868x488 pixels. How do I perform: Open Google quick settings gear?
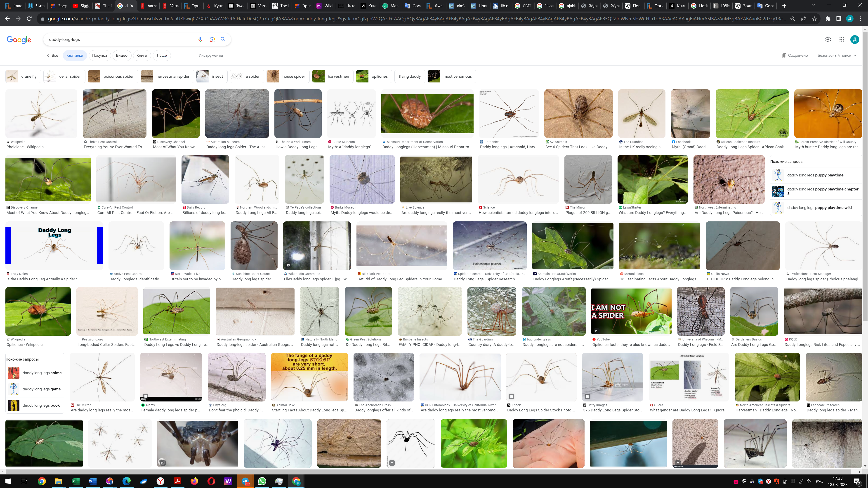pos(828,39)
